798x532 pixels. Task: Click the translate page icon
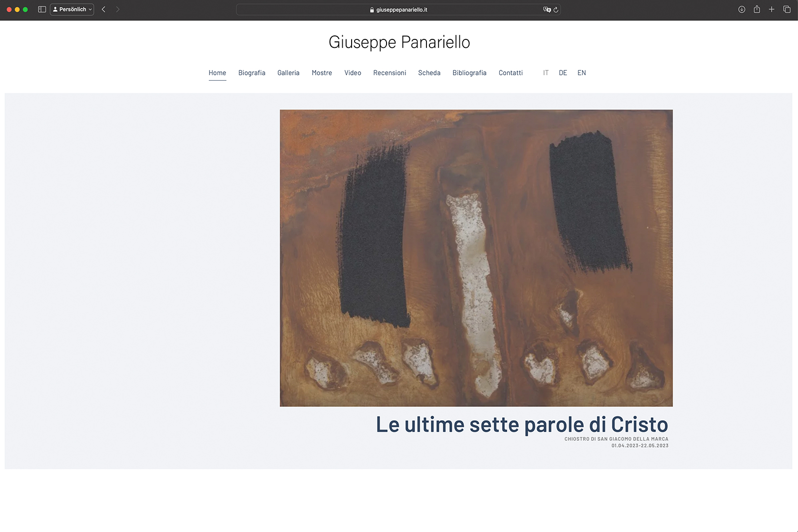[x=547, y=9]
